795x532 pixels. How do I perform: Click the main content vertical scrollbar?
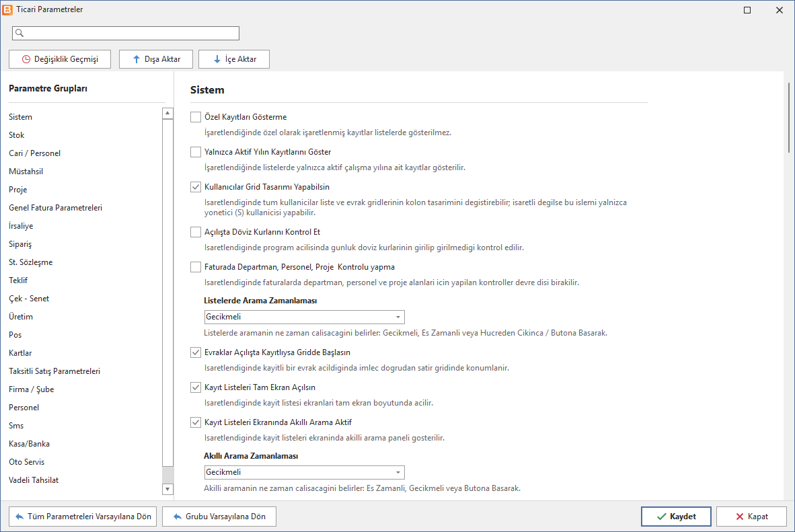(x=789, y=118)
